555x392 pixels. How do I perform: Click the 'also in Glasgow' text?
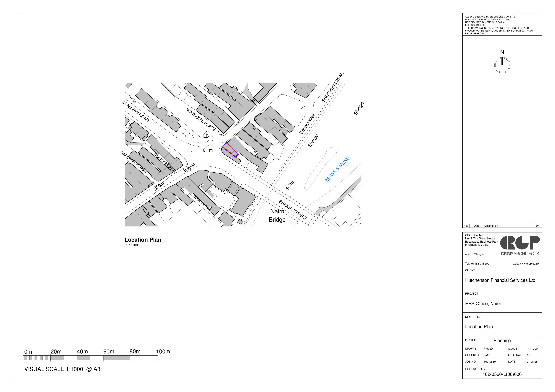(475, 254)
